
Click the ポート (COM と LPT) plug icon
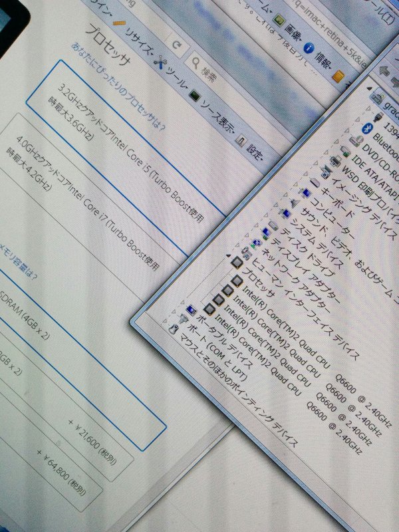(x=183, y=319)
